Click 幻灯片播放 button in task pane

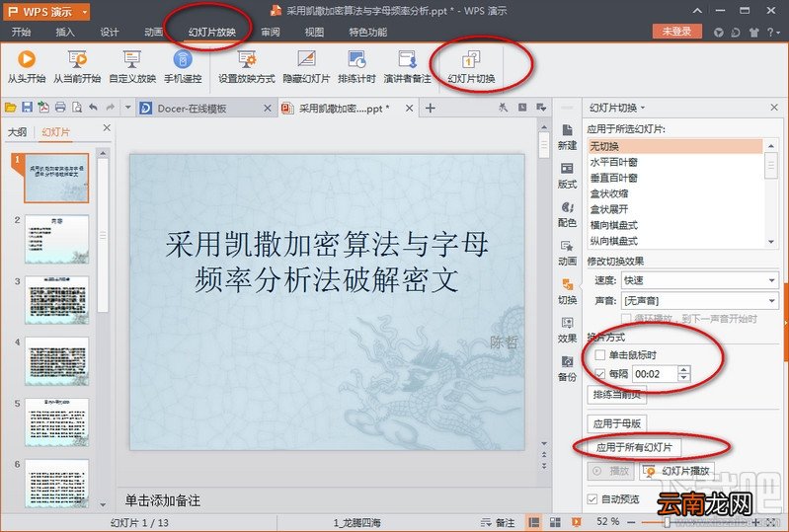click(x=677, y=471)
